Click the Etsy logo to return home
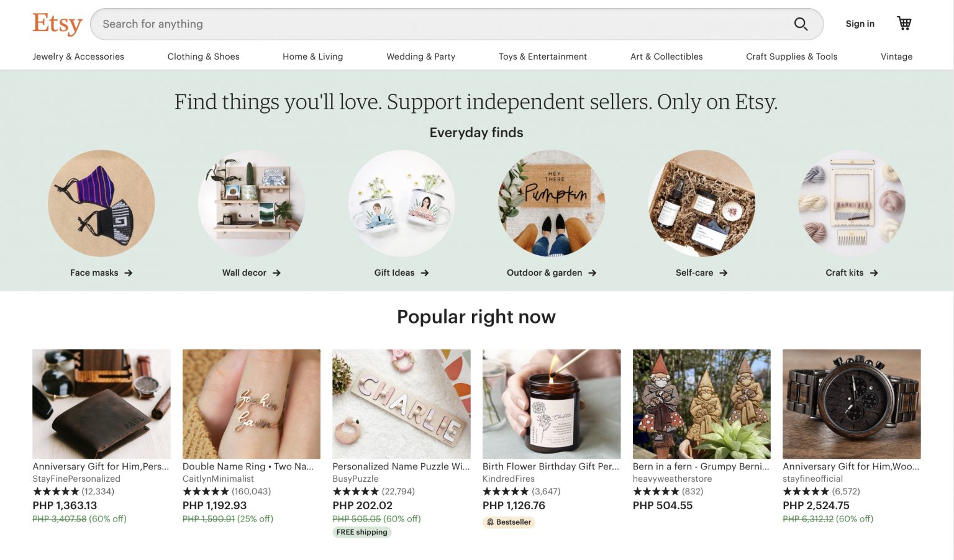This screenshot has width=954, height=560. 57,24
